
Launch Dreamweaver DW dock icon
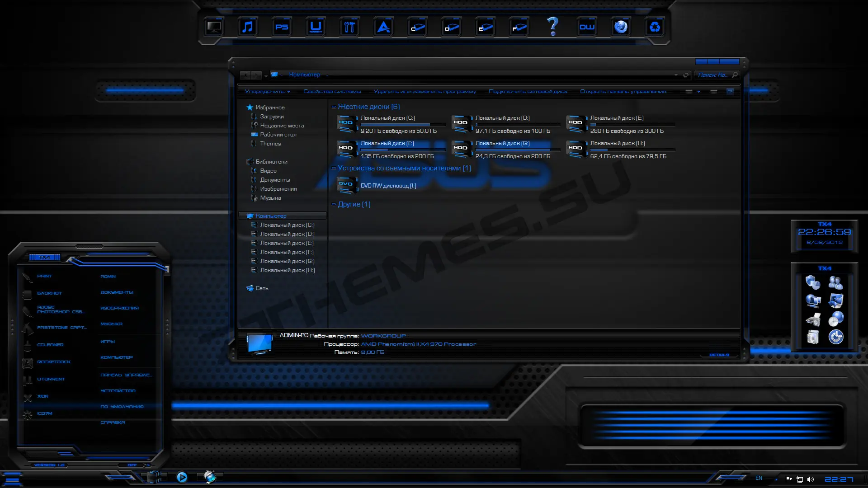[x=587, y=27]
